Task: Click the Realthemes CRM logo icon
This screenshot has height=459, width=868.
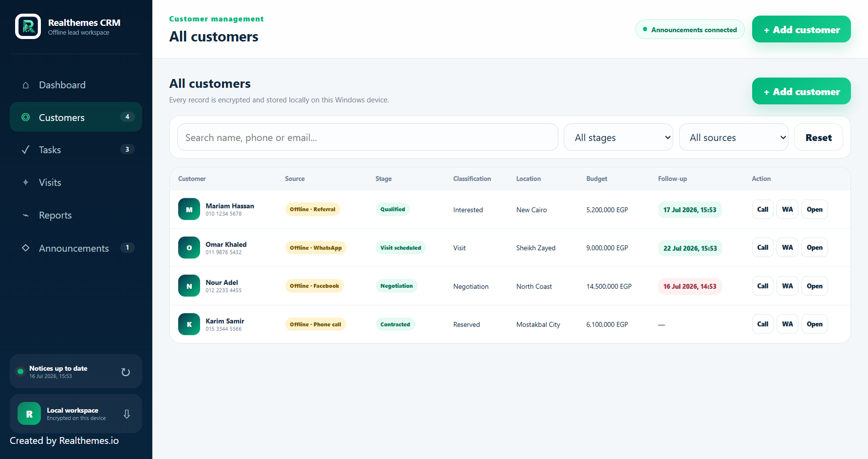Action: pos(28,26)
